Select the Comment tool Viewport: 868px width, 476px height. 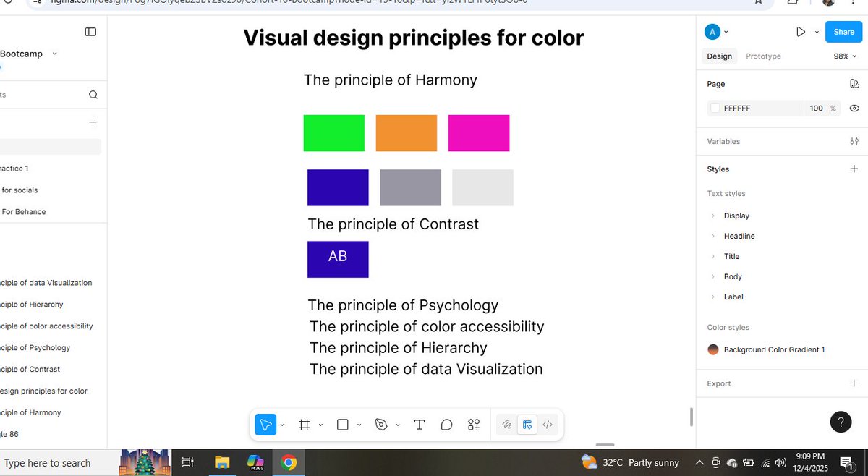point(446,425)
